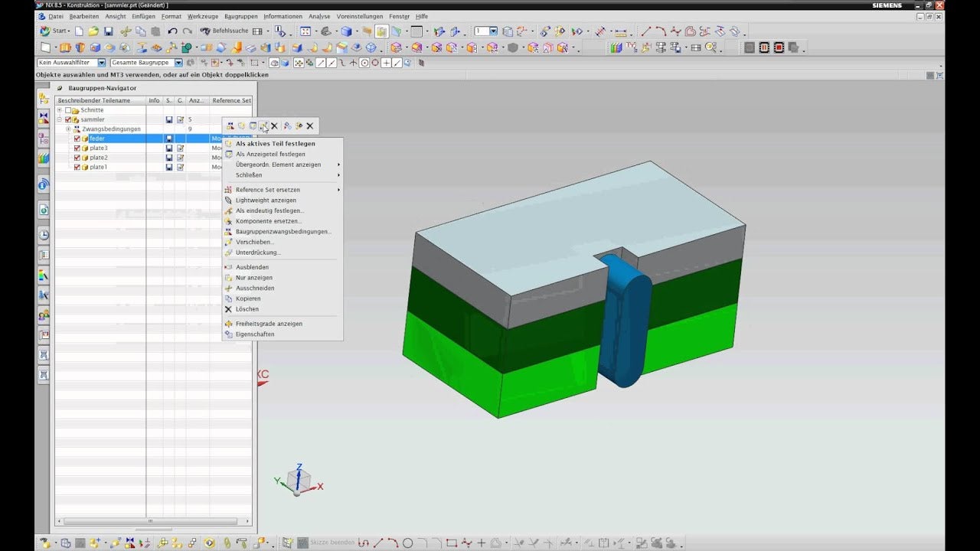This screenshot has height=551, width=980.
Task: Click the Fit view icon
Action: (305, 31)
